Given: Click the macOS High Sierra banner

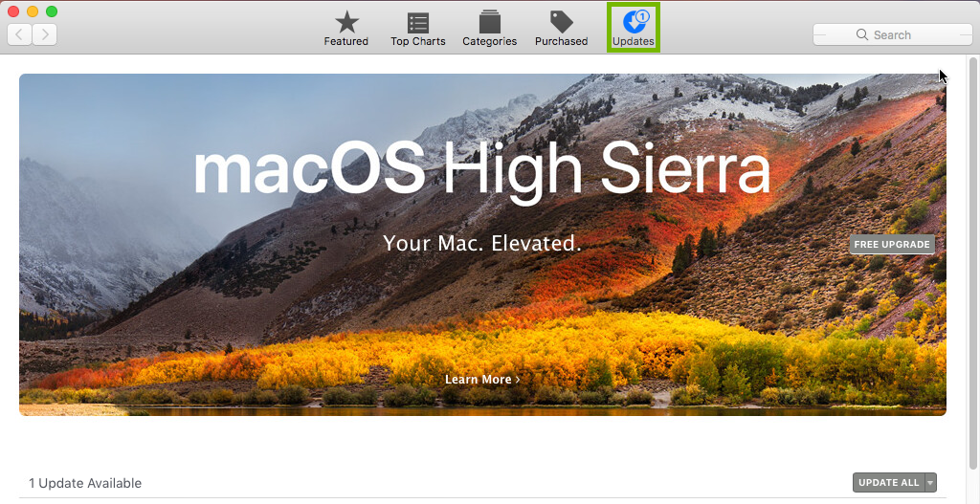Looking at the screenshot, I should (x=482, y=245).
